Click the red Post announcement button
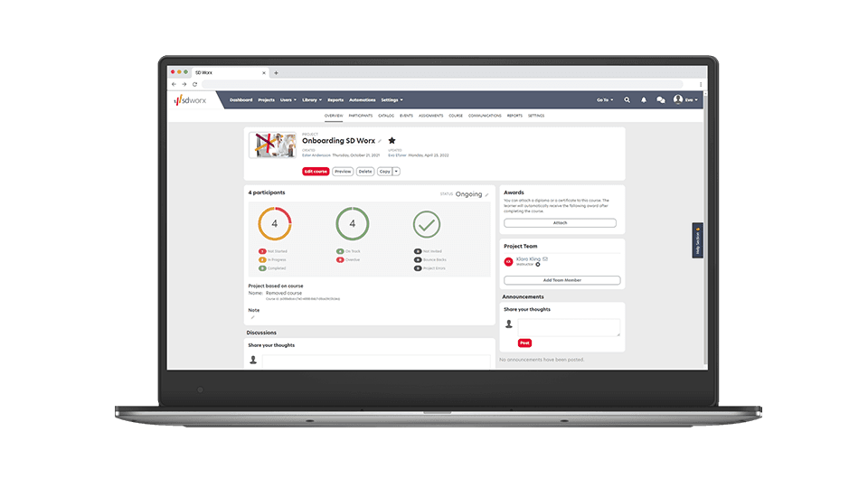Image resolution: width=868 pixels, height=488 pixels. (x=524, y=343)
